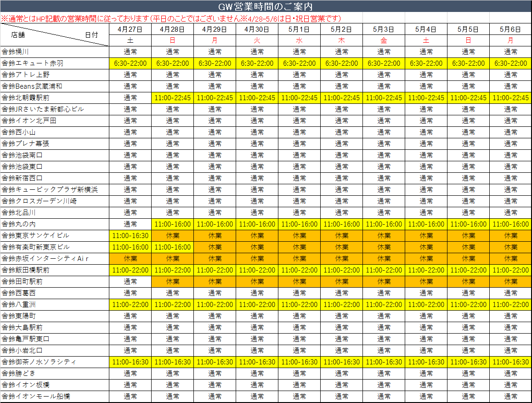Click '11:00-22:45' under 4月28日 for 北朝霞駅前
Screen dimensions: 532x403
click(172, 98)
